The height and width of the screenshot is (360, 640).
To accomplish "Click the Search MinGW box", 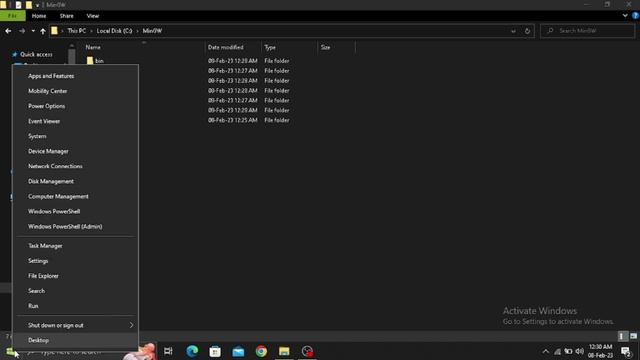I will pyautogui.click(x=587, y=31).
